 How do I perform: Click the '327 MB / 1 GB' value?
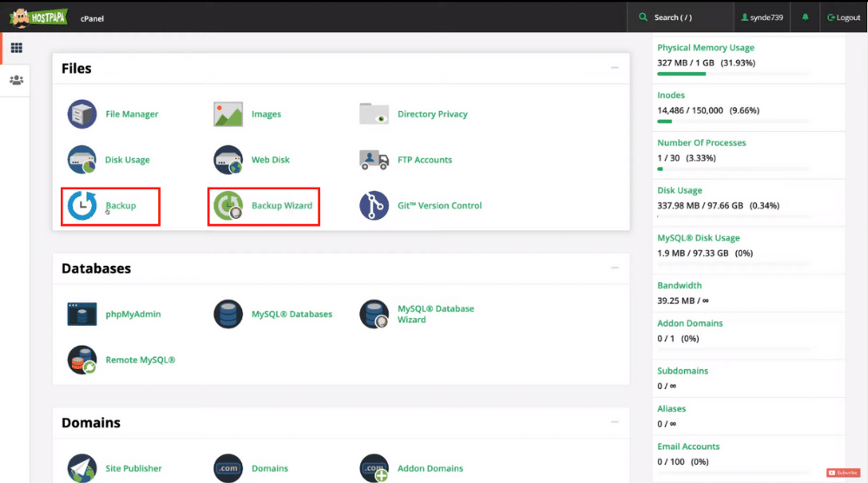pyautogui.click(x=686, y=63)
